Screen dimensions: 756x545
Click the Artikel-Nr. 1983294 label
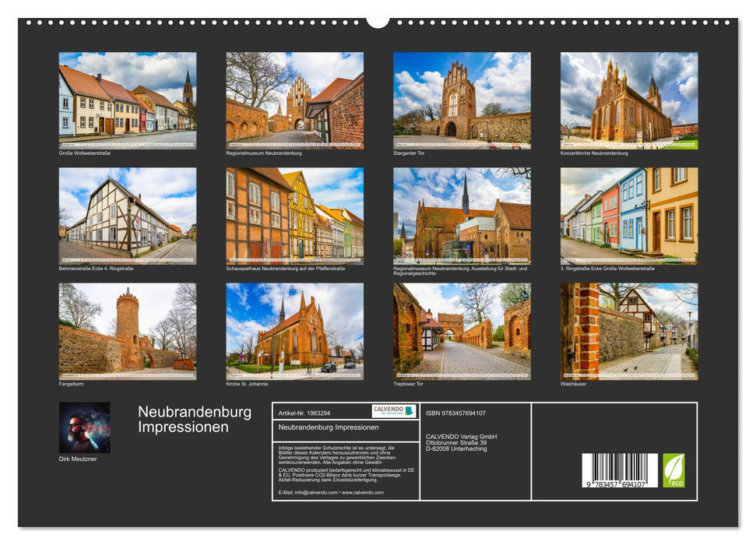click(x=305, y=413)
